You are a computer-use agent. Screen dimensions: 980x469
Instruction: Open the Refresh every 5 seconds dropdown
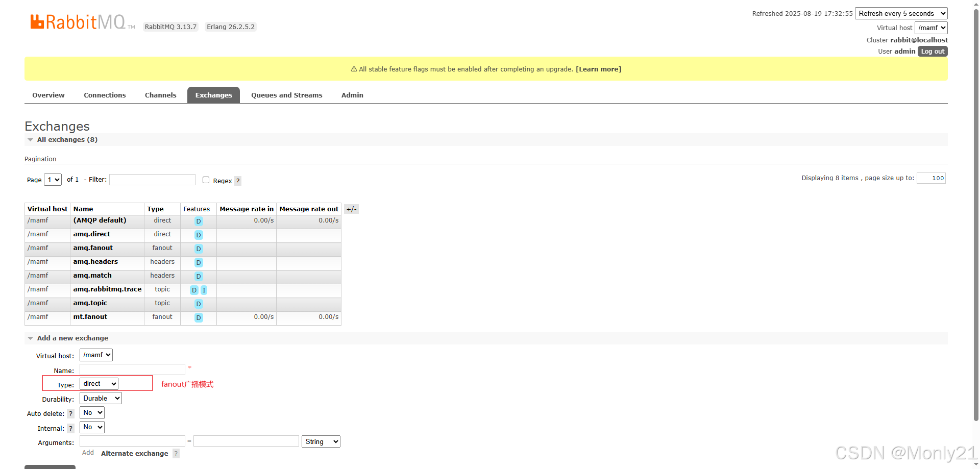901,14
